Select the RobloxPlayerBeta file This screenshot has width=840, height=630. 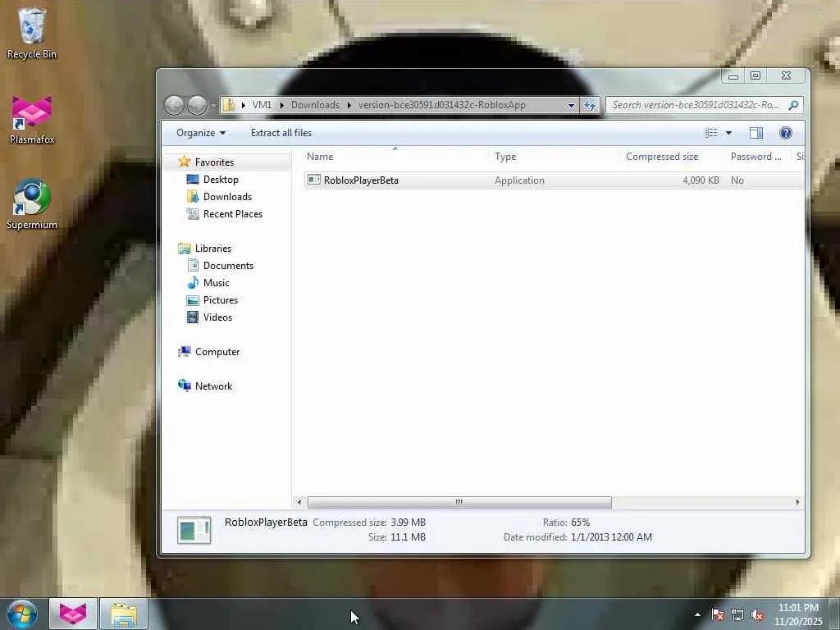554,180
